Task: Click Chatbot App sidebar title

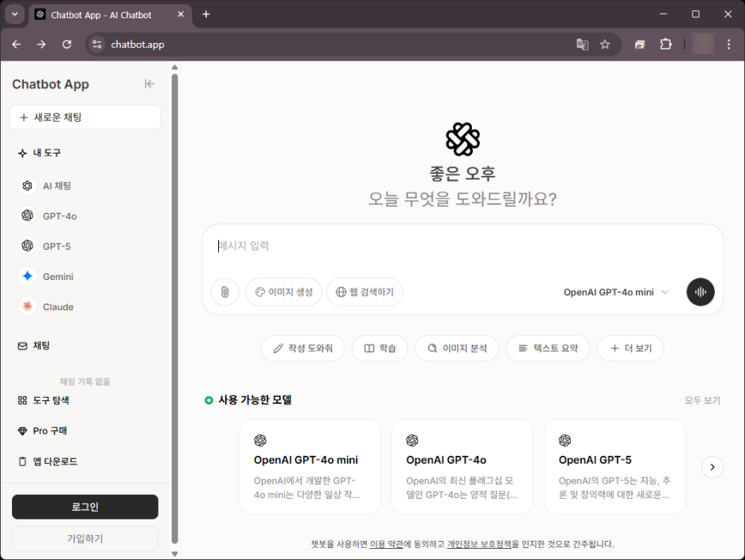Action: pos(50,84)
